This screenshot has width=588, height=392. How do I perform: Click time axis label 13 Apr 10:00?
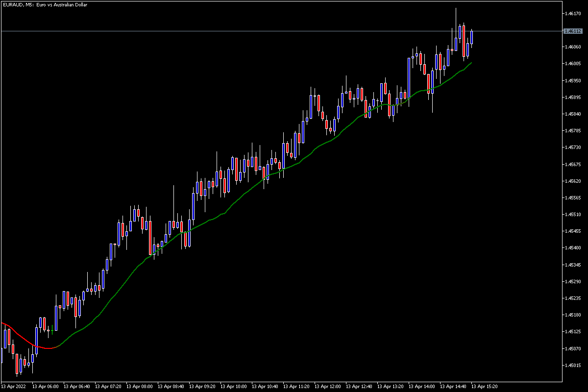234,387
